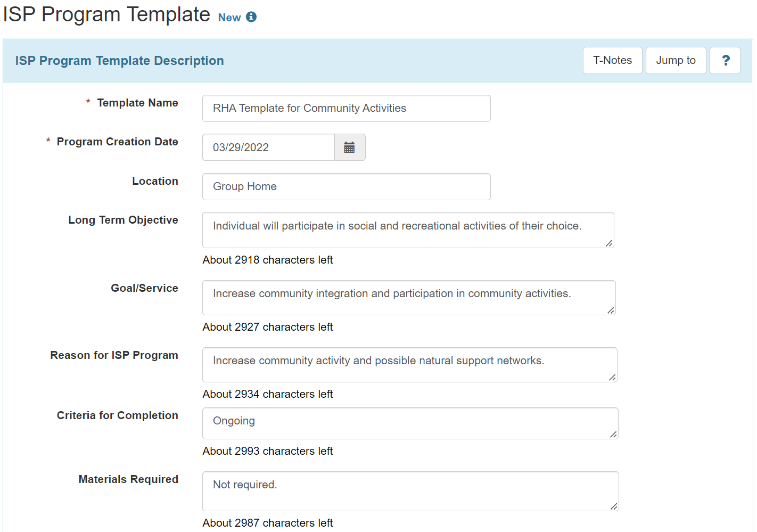This screenshot has width=757, height=532.
Task: Click the 'About 2993 characters left' text
Action: 268,451
